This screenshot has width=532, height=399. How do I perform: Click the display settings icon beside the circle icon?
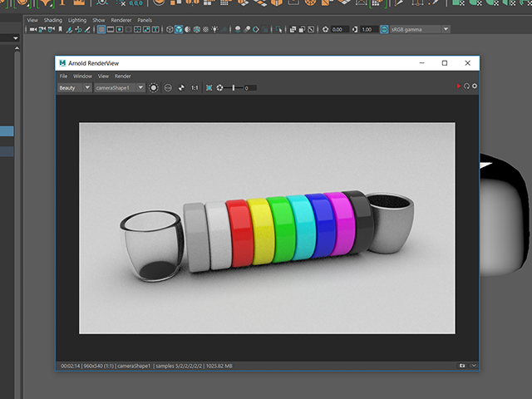pyautogui.click(x=168, y=88)
